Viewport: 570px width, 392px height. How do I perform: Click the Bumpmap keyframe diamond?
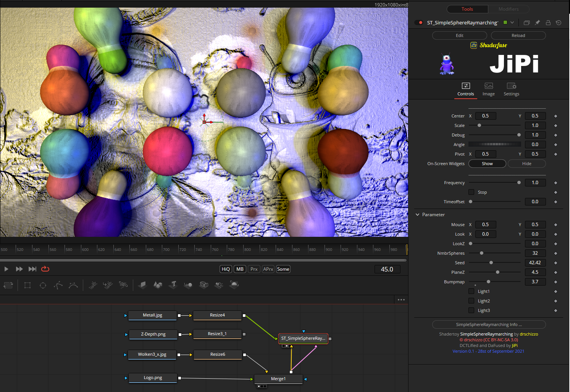point(555,282)
